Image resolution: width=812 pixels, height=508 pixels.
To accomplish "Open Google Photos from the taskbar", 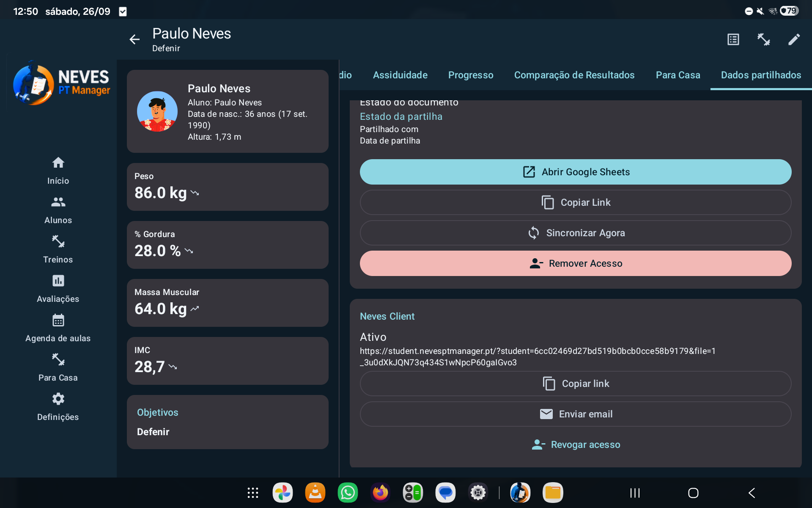I will point(283,493).
